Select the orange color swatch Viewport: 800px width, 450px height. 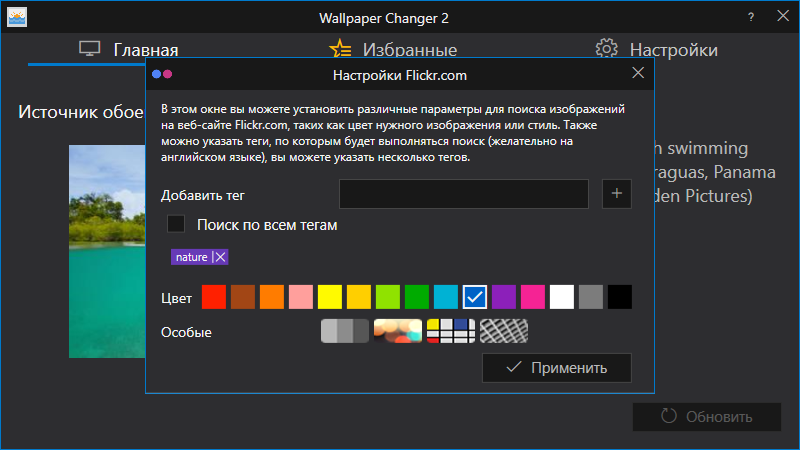[x=272, y=297]
